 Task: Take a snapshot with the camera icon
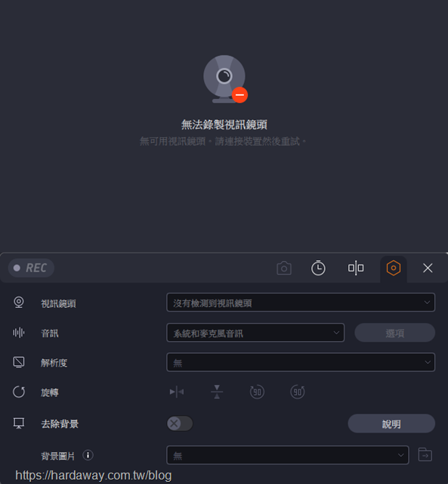[x=284, y=268]
